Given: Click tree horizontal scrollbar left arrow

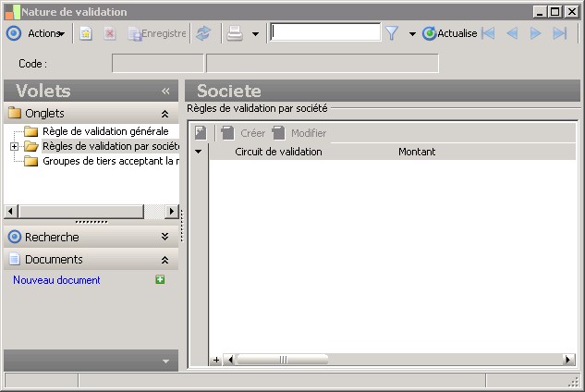Looking at the screenshot, I should [x=10, y=212].
